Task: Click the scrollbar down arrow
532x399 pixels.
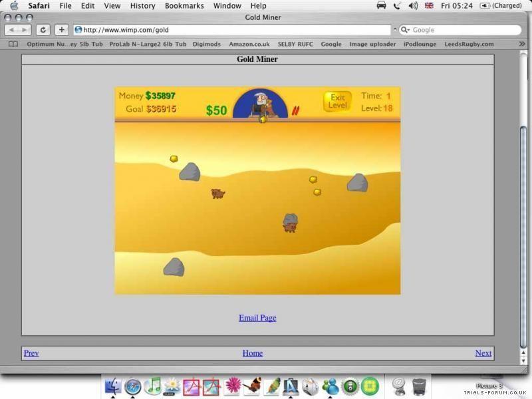Action: click(x=523, y=361)
